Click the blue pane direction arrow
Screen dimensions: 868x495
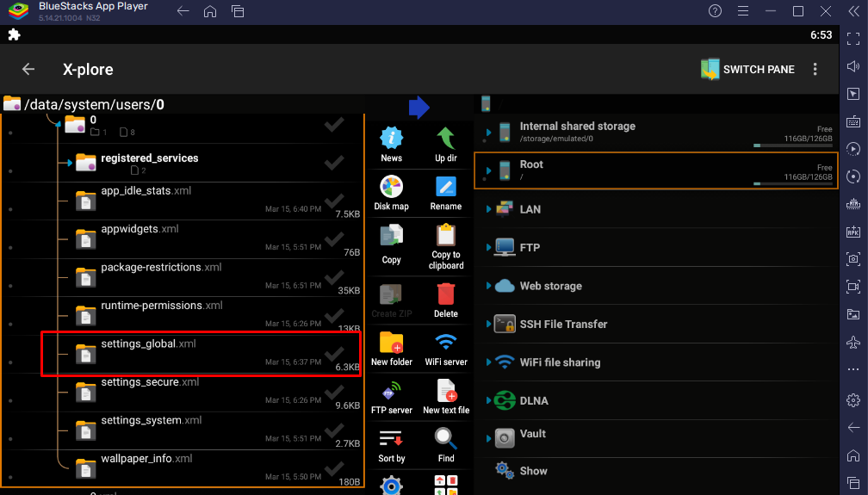click(419, 107)
